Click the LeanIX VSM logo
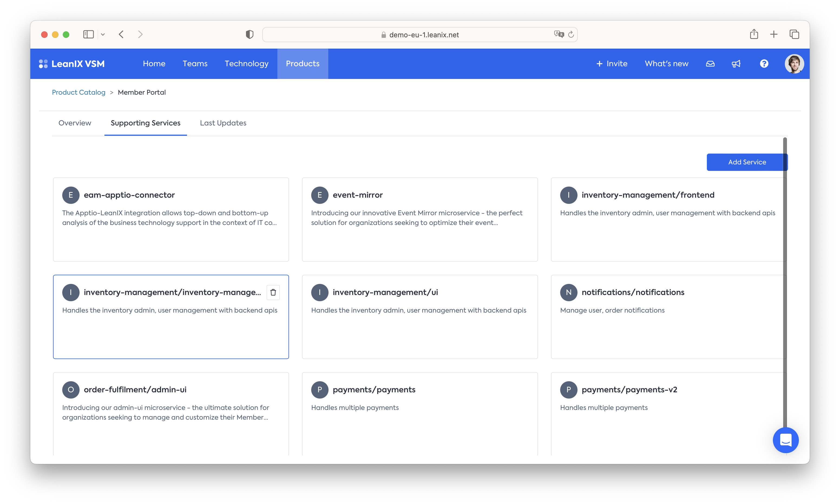 pyautogui.click(x=72, y=64)
